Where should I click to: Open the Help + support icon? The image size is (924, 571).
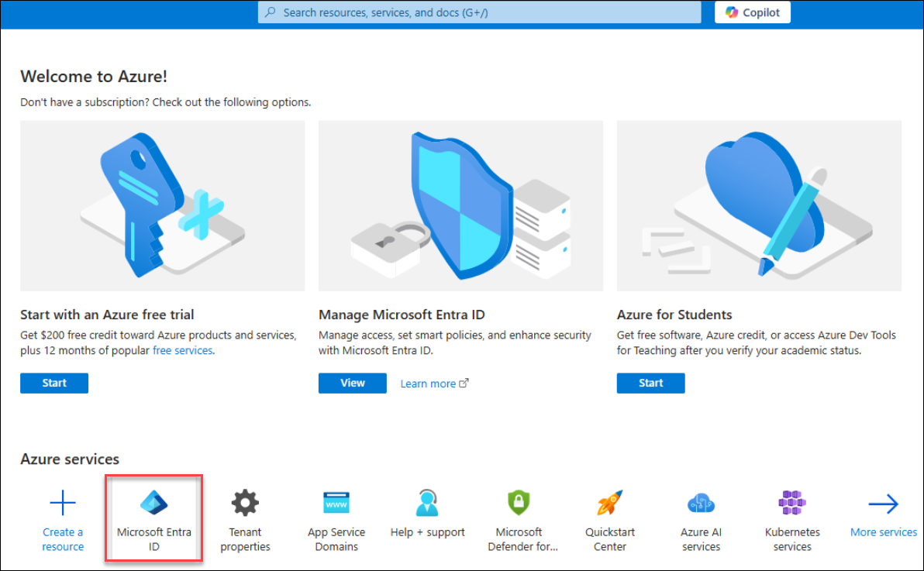(427, 503)
